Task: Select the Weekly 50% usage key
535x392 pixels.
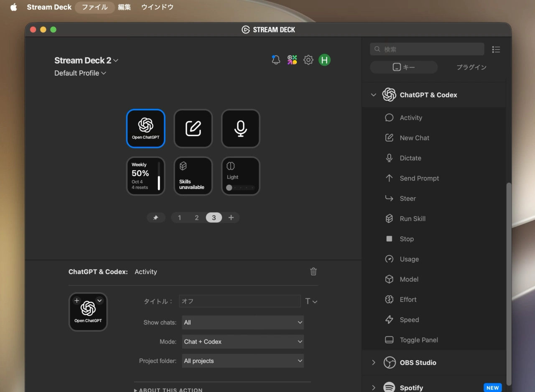Action: coord(146,176)
